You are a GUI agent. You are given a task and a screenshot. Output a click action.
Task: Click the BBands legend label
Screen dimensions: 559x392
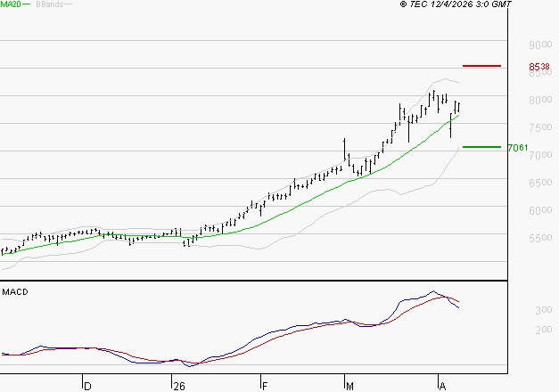tap(50, 4)
